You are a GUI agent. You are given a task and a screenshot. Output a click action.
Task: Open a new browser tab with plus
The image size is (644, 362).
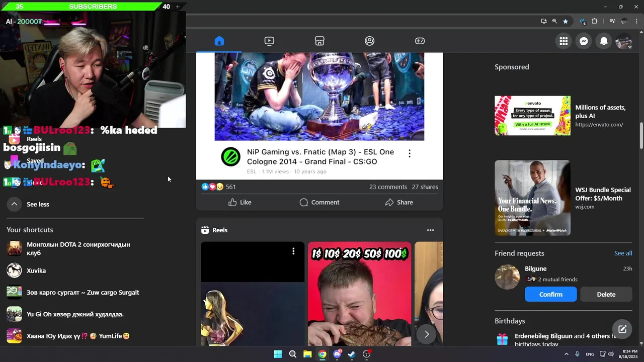(x=178, y=7)
